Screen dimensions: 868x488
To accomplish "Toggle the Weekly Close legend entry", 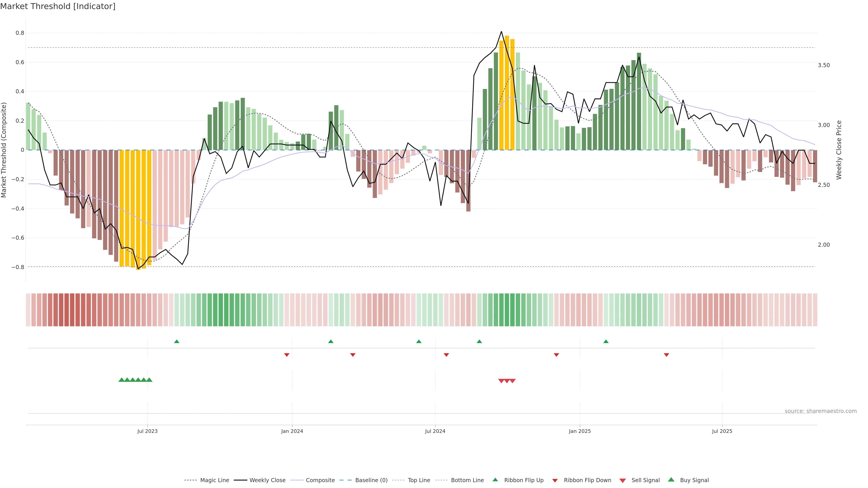I will pyautogui.click(x=267, y=480).
